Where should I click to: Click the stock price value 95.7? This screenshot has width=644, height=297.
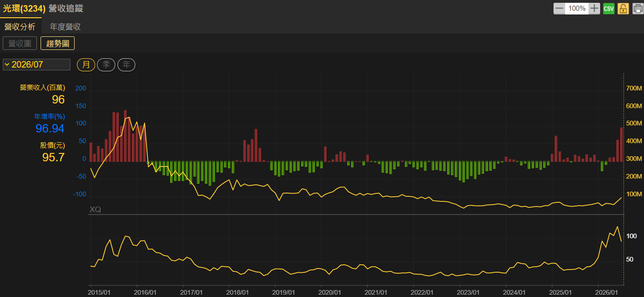pos(53,157)
